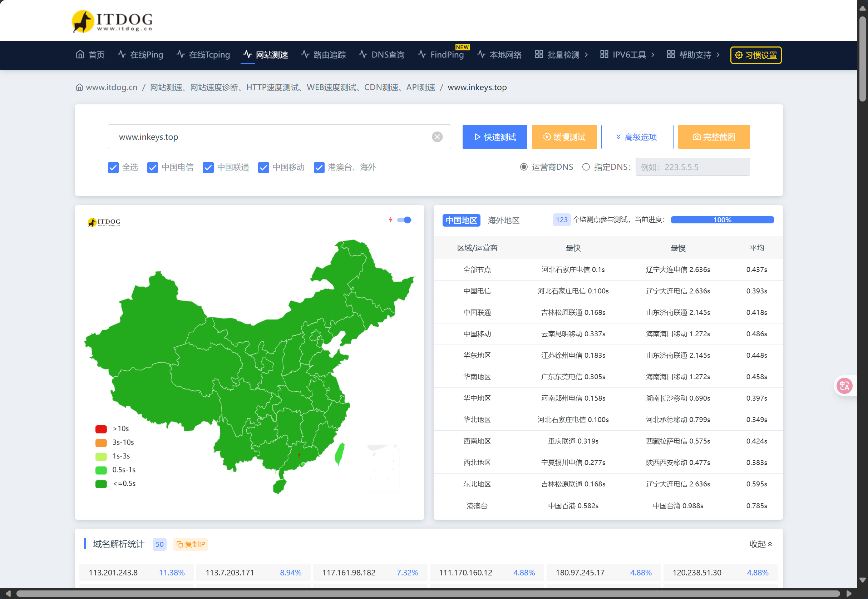Start 快速测试 quick test

coord(494,137)
